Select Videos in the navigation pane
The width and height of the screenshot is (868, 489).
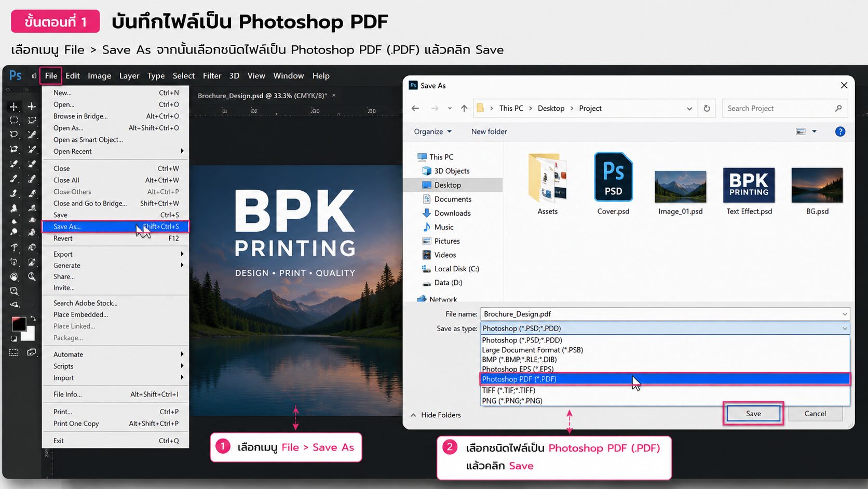[439, 255]
